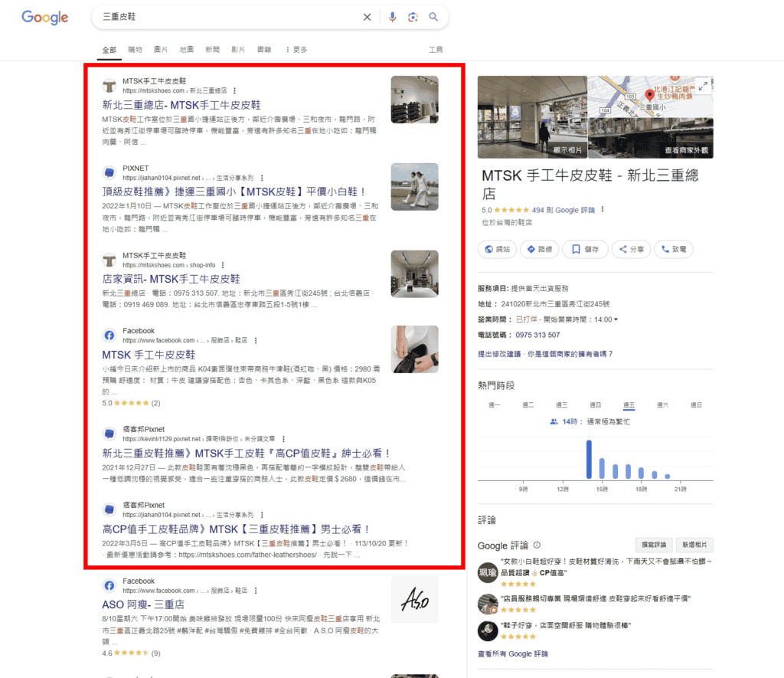Click thumbnail of 店家資訊 result
Screen dimensions: 784x678
tap(414, 273)
